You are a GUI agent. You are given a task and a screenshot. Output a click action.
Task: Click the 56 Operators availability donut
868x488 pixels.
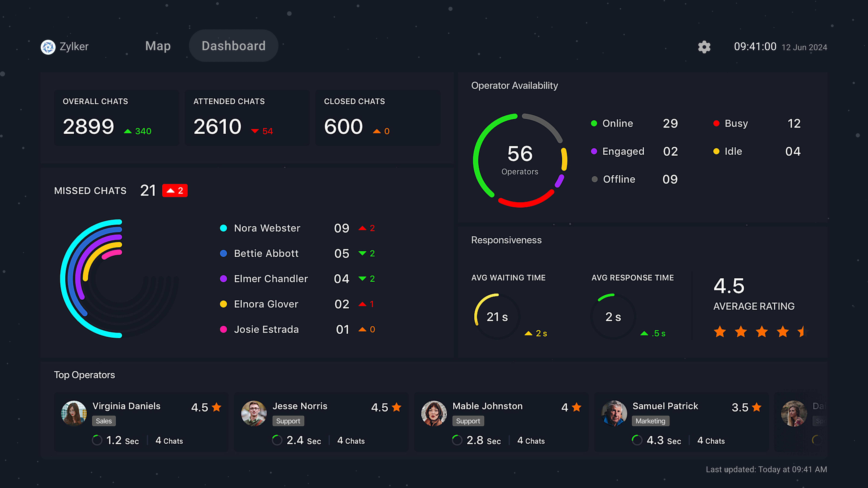[x=520, y=160]
